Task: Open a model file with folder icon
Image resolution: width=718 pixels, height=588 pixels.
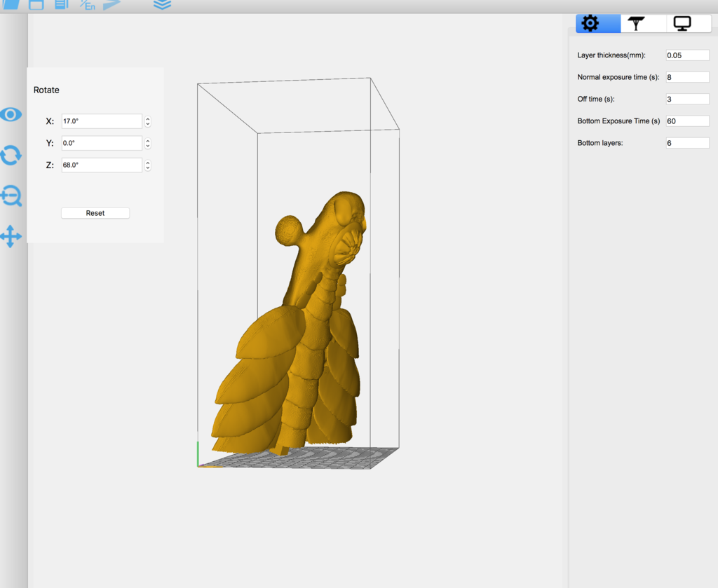Action: coord(11,4)
